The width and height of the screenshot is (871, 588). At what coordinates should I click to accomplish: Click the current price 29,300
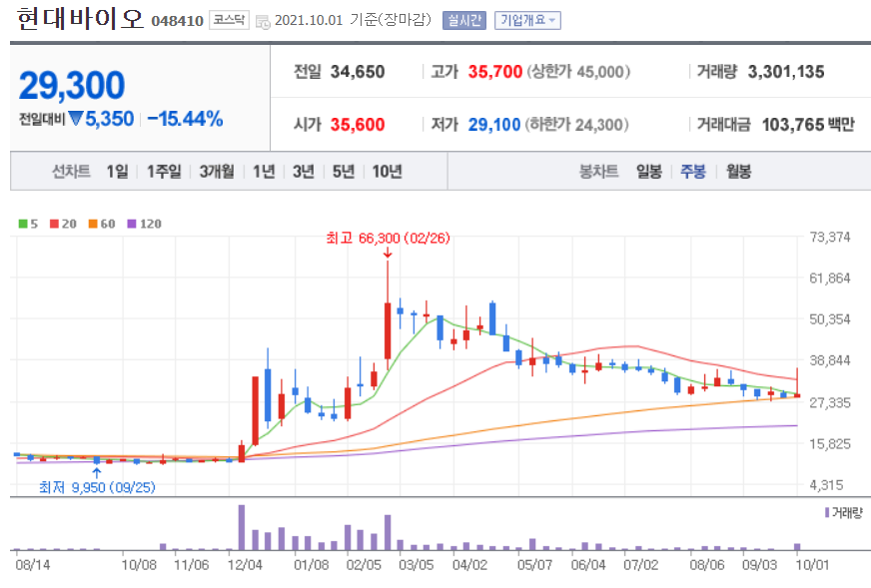tap(72, 86)
